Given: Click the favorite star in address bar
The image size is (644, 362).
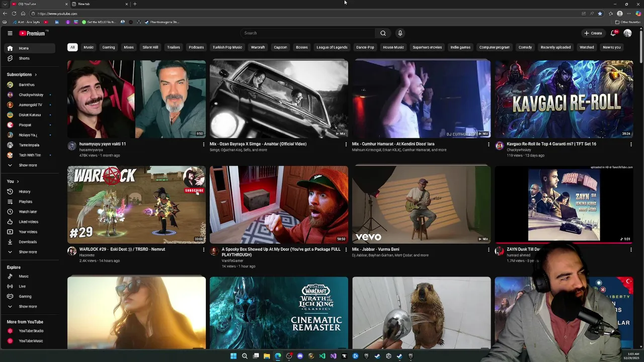Looking at the screenshot, I should [x=600, y=14].
